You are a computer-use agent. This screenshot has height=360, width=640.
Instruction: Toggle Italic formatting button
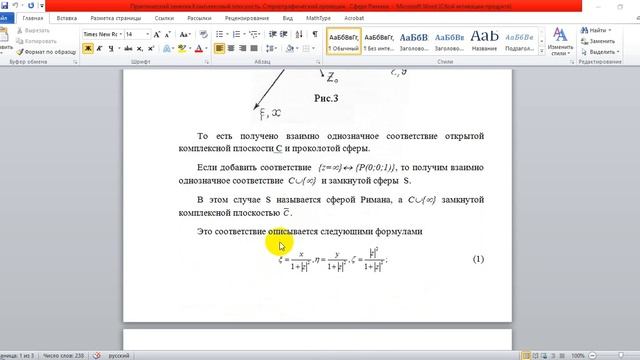tap(99, 49)
